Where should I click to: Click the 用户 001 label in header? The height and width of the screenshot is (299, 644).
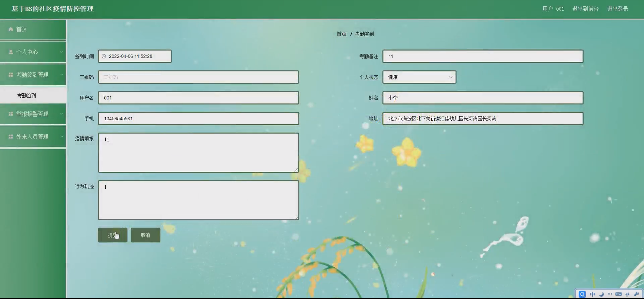pyautogui.click(x=553, y=9)
